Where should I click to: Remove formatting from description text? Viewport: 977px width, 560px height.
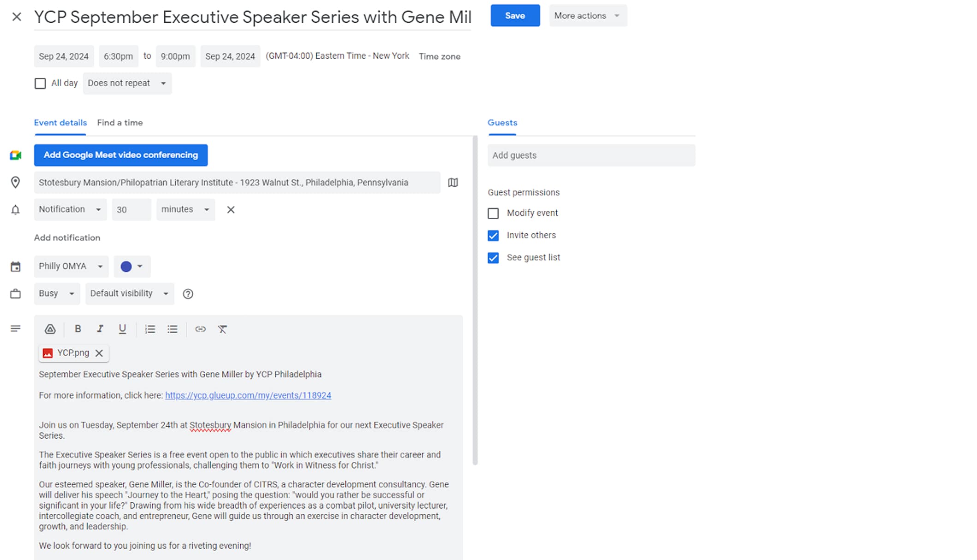pos(222,329)
